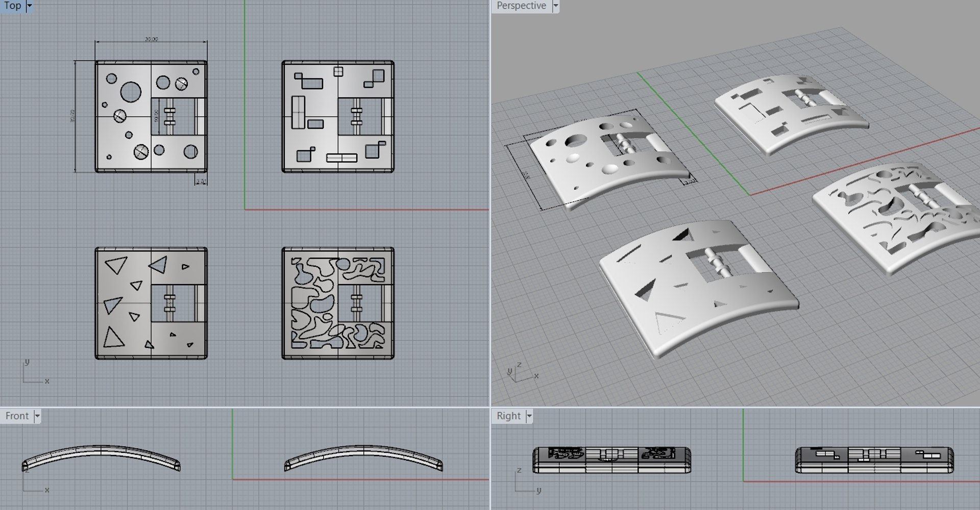The height and width of the screenshot is (510, 980).
Task: Click the Perspective viewport title label
Action: [521, 6]
